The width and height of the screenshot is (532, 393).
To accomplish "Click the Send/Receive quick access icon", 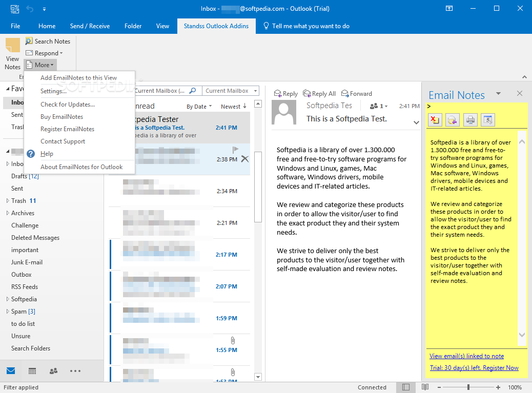I will click(14, 9).
